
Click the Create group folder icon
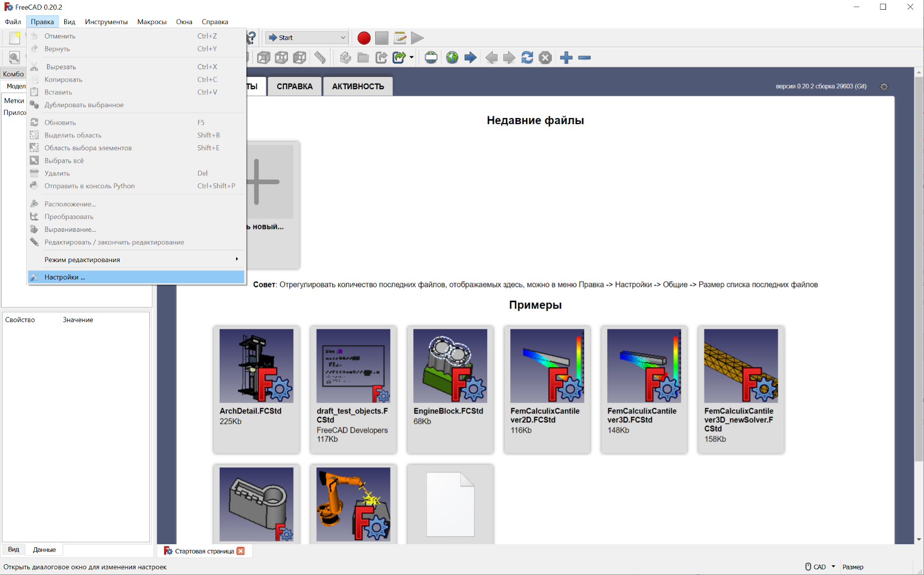pyautogui.click(x=363, y=57)
